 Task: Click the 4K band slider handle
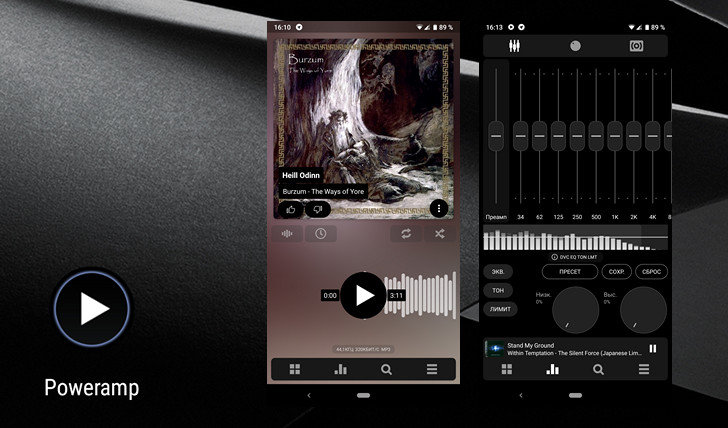click(652, 136)
